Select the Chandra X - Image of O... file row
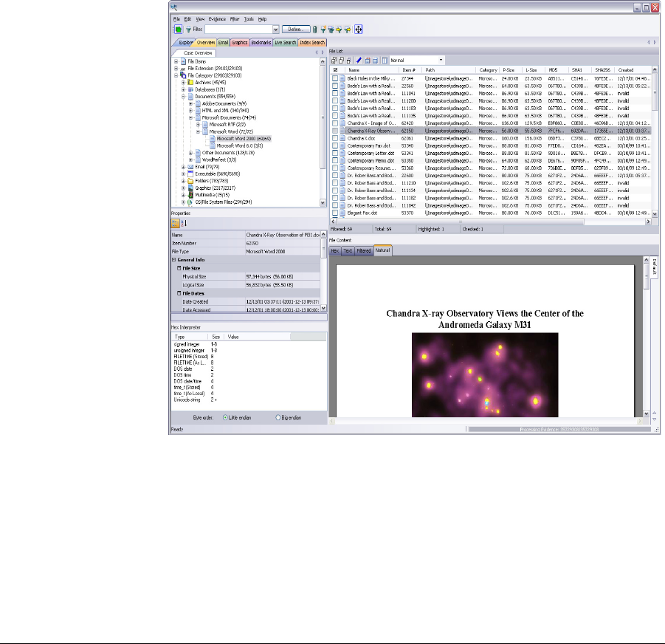 (x=491, y=123)
